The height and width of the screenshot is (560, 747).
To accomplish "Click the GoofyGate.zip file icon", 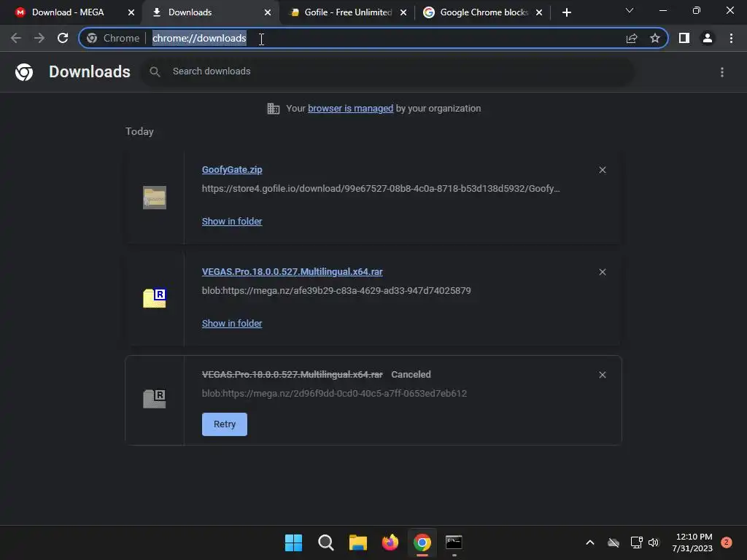I will click(155, 198).
